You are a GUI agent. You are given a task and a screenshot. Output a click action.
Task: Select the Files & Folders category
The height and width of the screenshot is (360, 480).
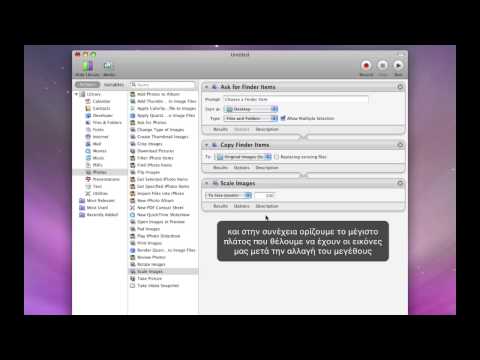(x=107, y=122)
